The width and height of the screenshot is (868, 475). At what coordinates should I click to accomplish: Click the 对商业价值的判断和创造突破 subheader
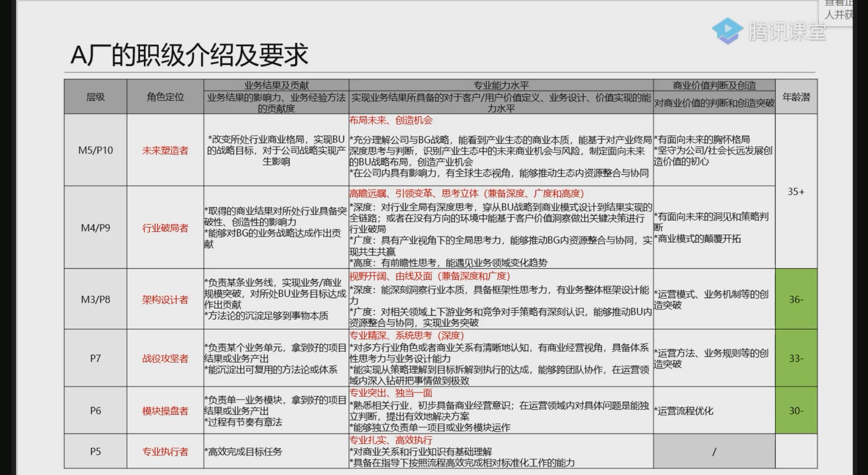click(x=714, y=103)
